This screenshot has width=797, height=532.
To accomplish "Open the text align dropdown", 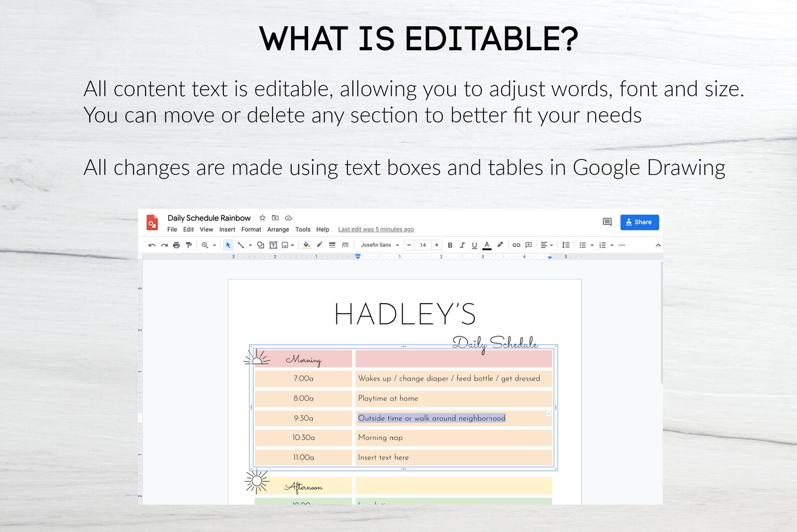I will click(547, 245).
